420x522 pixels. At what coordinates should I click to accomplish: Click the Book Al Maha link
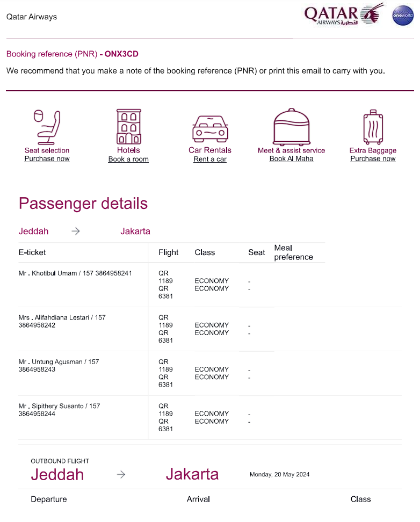point(292,159)
